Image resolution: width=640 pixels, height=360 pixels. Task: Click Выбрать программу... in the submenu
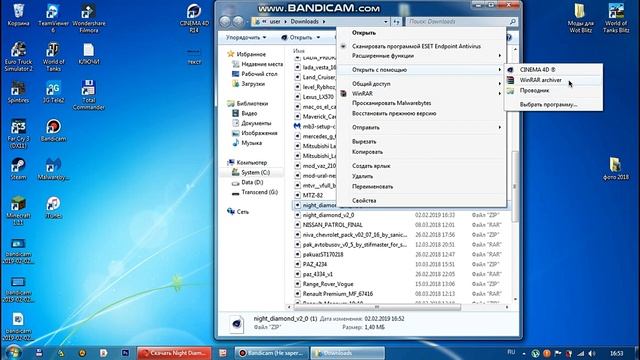pyautogui.click(x=553, y=104)
